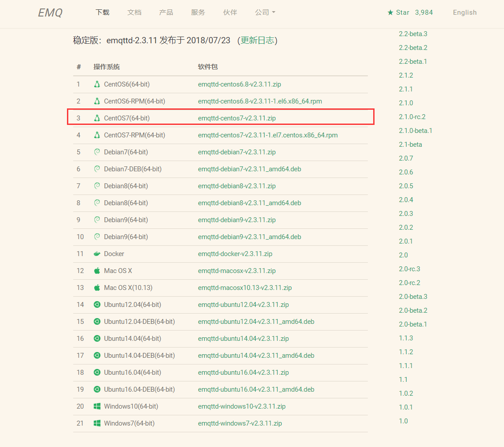Image resolution: width=504 pixels, height=447 pixels.
Task: Click the GitHub Star icon
Action: [390, 12]
